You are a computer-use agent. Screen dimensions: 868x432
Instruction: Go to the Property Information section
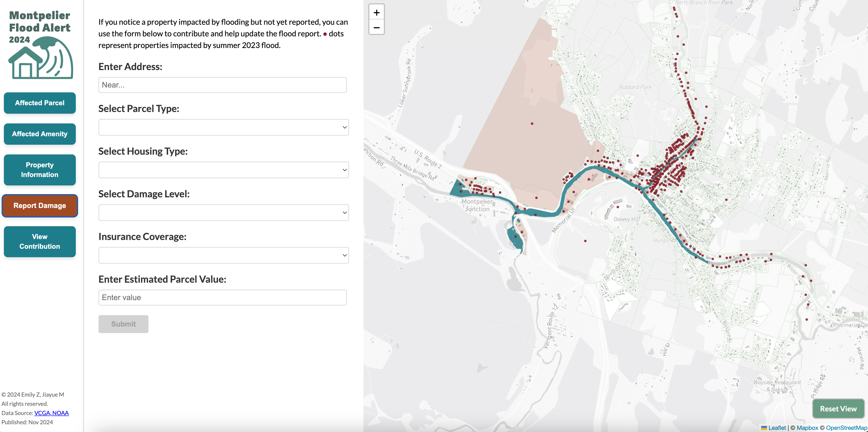(x=40, y=170)
